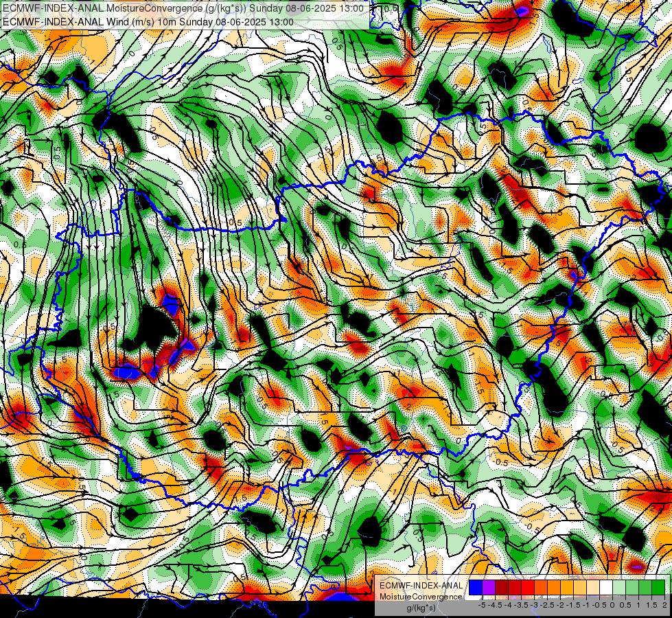Click the '-2' legend scale value
672x618 pixels.
(x=561, y=605)
